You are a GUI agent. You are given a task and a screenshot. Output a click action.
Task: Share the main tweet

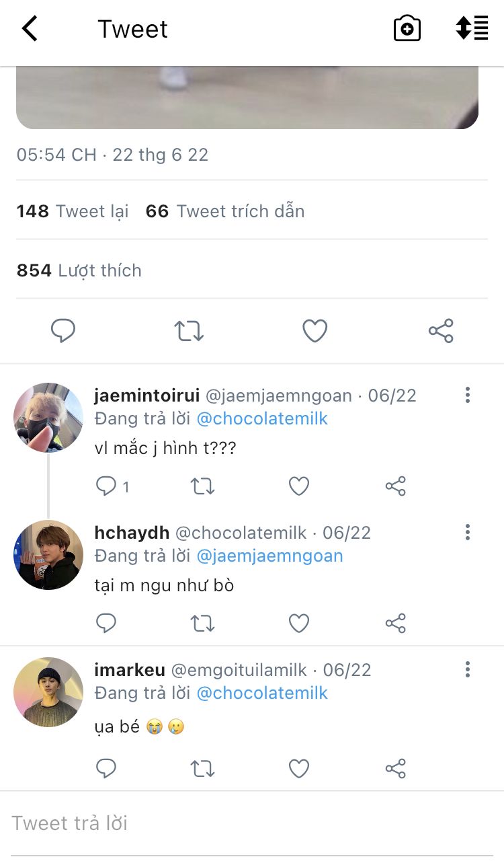[x=441, y=331]
